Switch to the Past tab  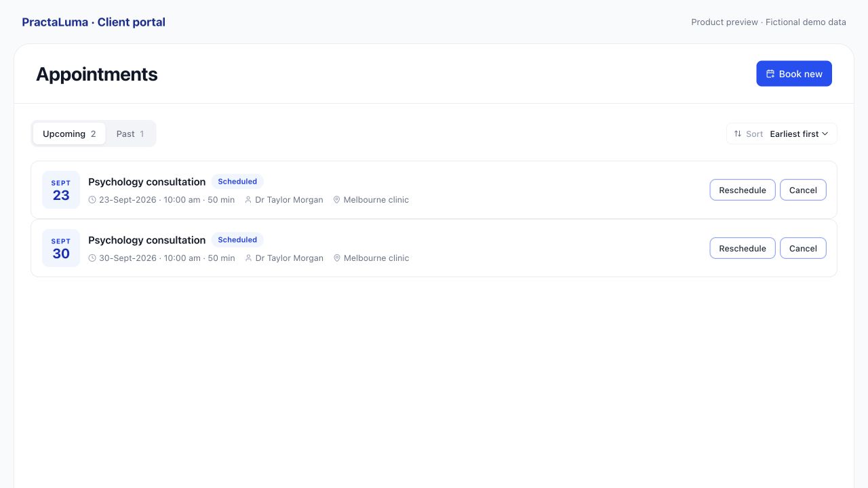tap(130, 134)
